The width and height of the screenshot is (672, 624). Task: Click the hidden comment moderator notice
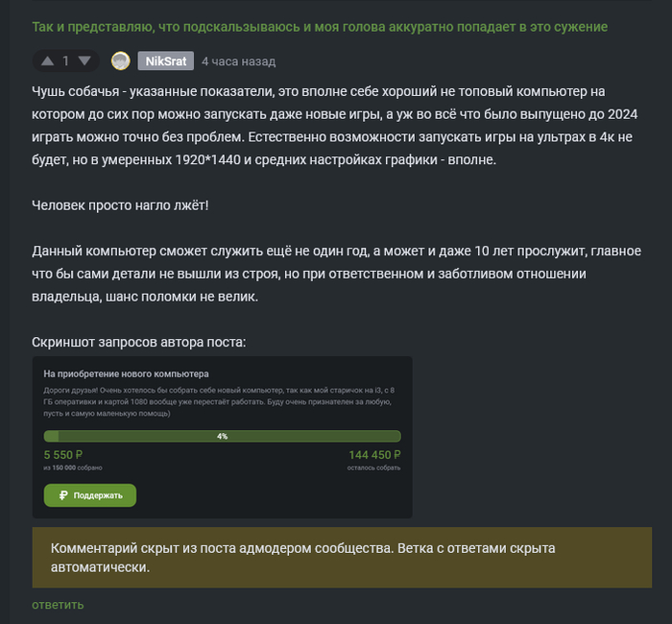pos(341,558)
